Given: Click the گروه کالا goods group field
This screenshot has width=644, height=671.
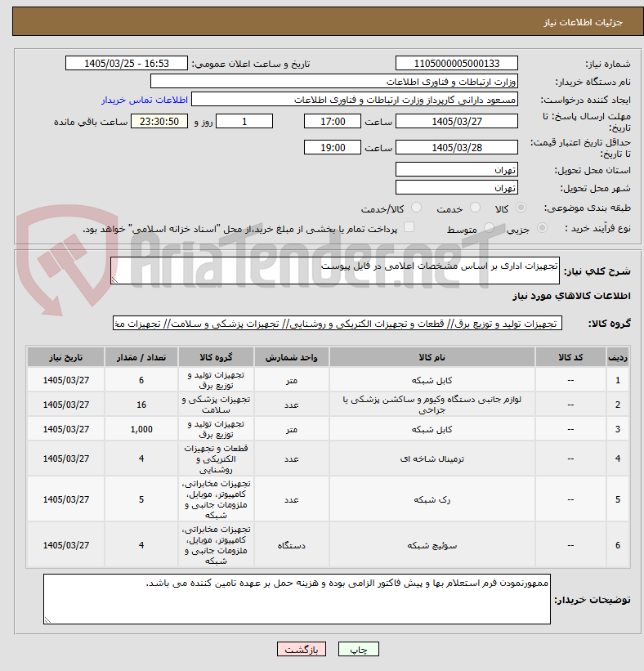Looking at the screenshot, I should pyautogui.click(x=338, y=324).
